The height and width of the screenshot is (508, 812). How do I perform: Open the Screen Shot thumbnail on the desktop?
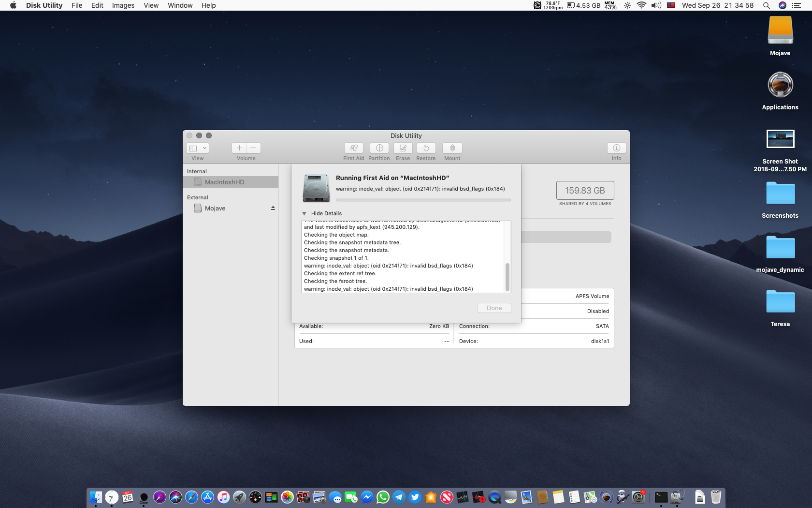[780, 139]
